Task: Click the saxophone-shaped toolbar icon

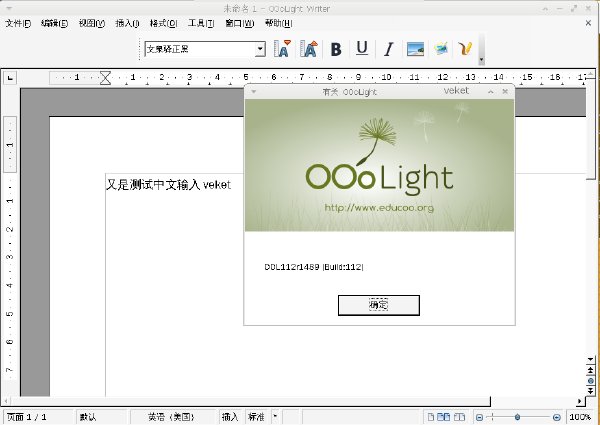Action: click(x=465, y=49)
